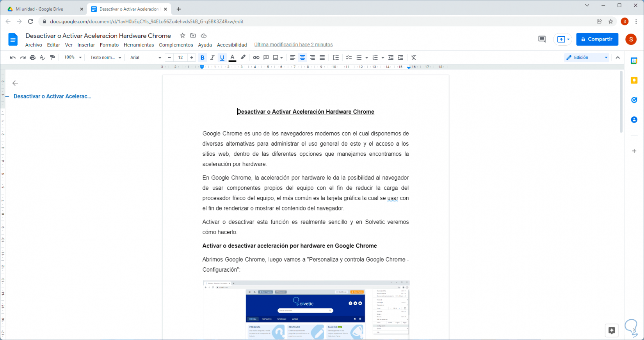
Task: Open Google Calendar in the side panel
Action: pos(634,61)
